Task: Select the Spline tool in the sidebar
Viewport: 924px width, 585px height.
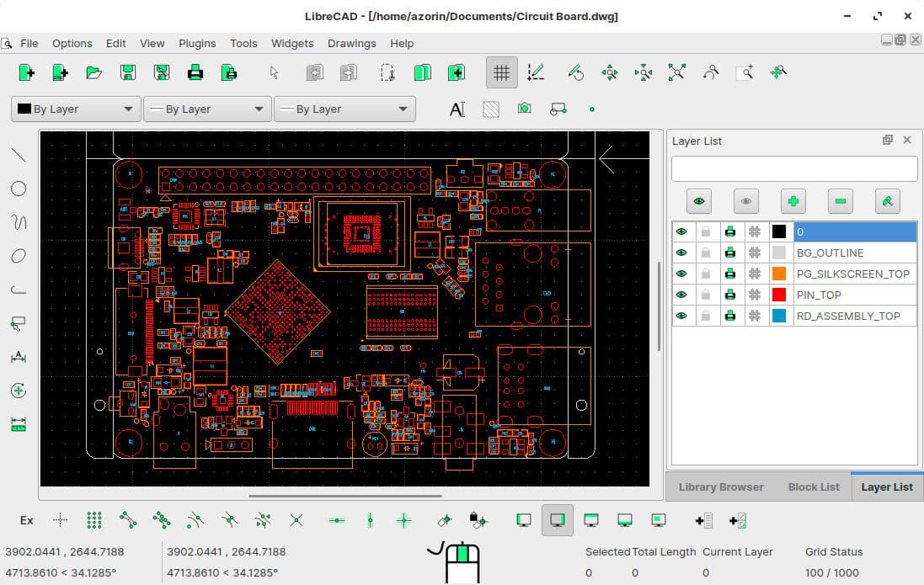Action: (19, 221)
